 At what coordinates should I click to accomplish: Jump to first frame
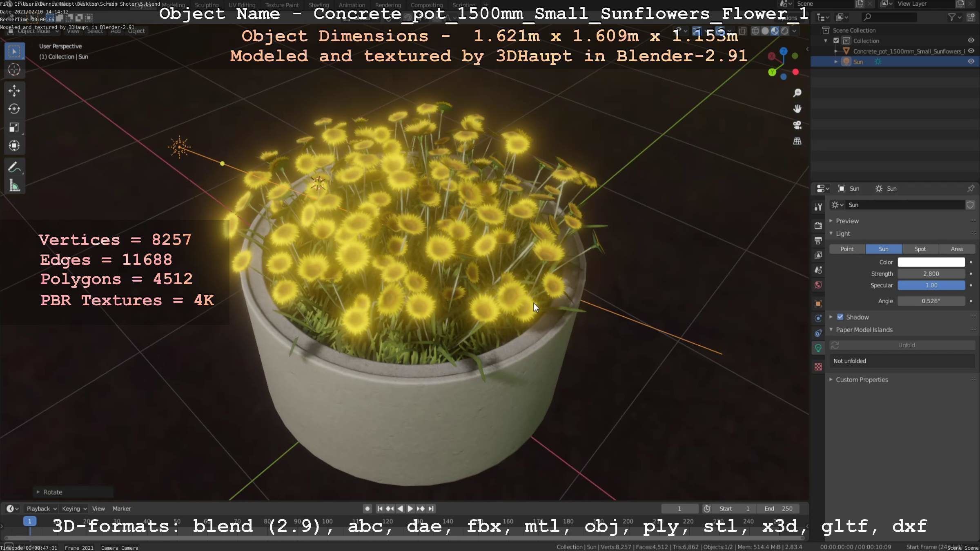point(380,509)
